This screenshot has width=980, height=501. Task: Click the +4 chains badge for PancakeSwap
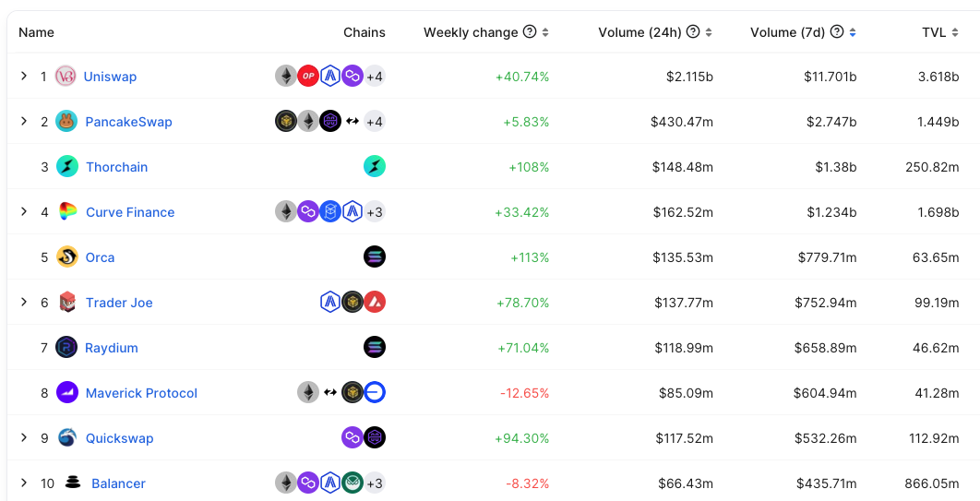click(x=375, y=122)
